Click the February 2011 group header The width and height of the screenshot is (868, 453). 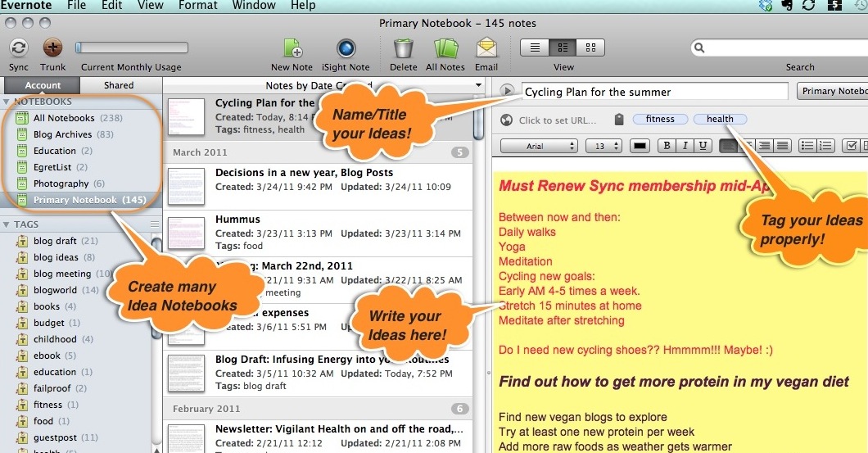coord(319,409)
